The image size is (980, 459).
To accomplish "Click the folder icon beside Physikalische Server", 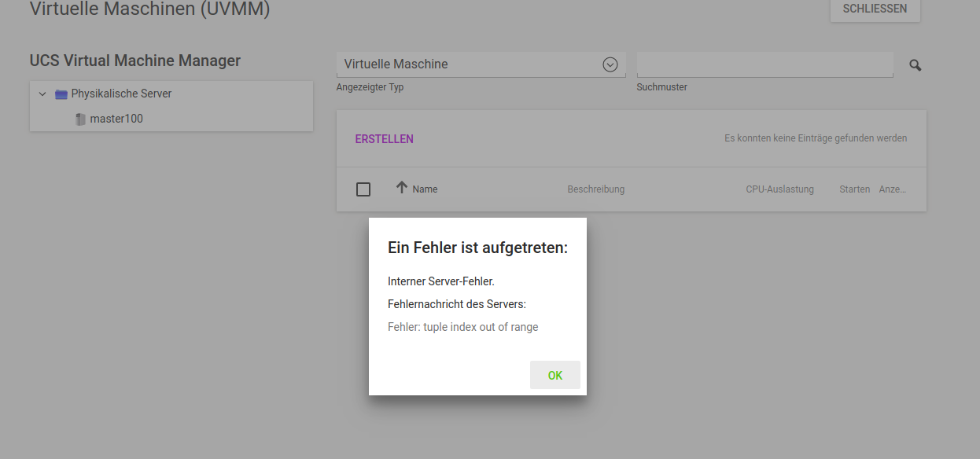I will tap(61, 94).
